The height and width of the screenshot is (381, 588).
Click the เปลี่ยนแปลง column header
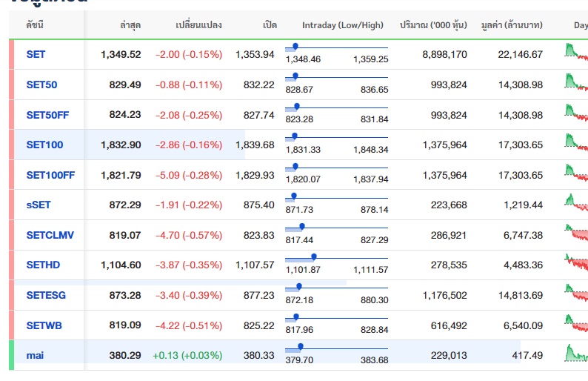[x=198, y=25]
